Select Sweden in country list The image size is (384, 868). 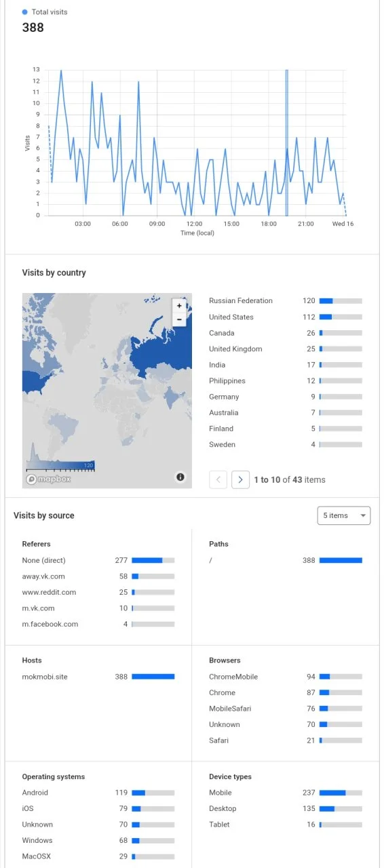pyautogui.click(x=286, y=444)
